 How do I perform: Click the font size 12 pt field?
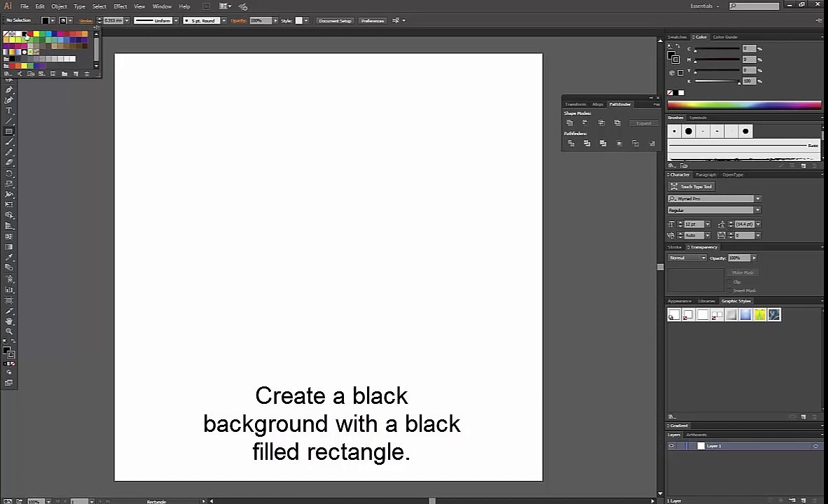[x=694, y=224]
